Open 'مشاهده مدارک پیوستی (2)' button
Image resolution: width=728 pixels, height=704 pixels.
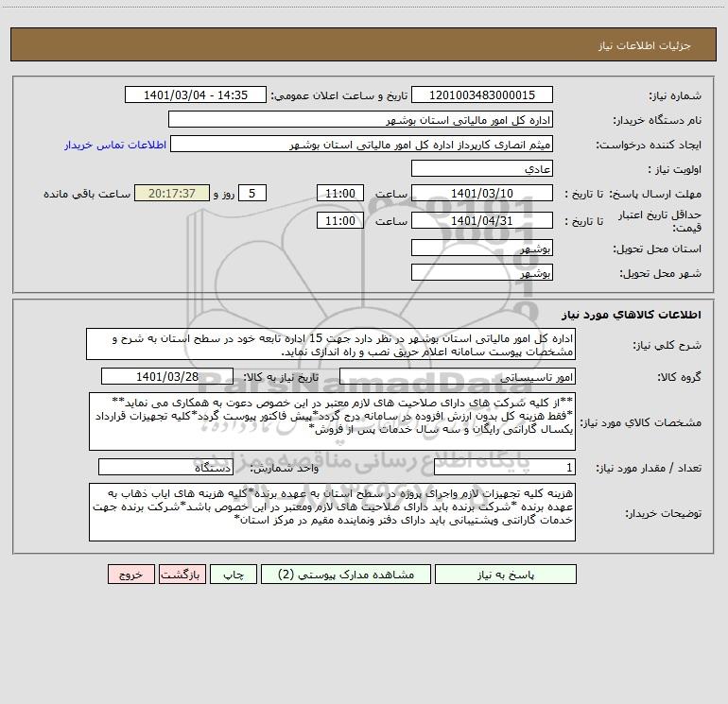(x=346, y=575)
